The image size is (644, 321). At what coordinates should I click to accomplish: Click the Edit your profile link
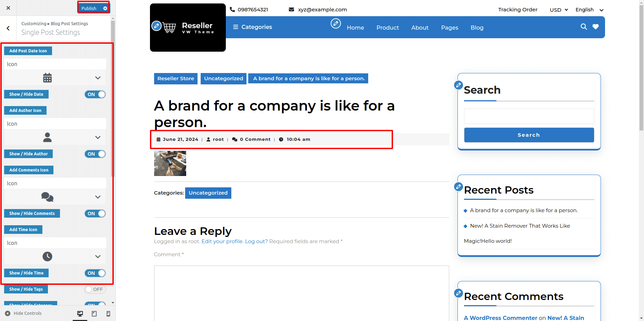(222, 241)
